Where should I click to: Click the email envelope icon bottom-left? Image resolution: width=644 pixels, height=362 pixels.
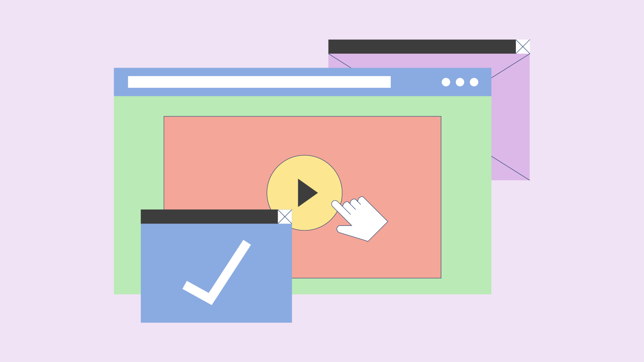point(285,217)
